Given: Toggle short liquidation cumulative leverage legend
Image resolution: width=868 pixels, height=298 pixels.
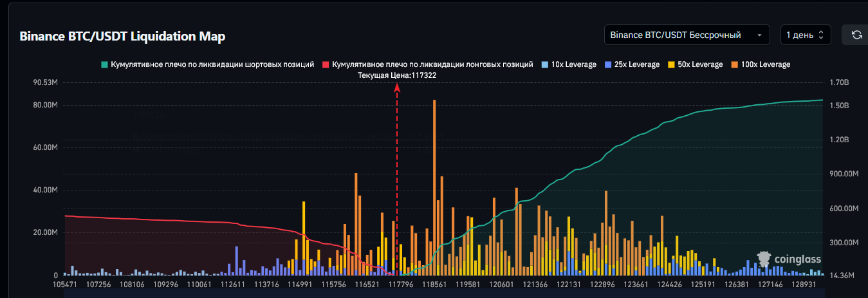Looking at the screenshot, I should click(x=207, y=64).
